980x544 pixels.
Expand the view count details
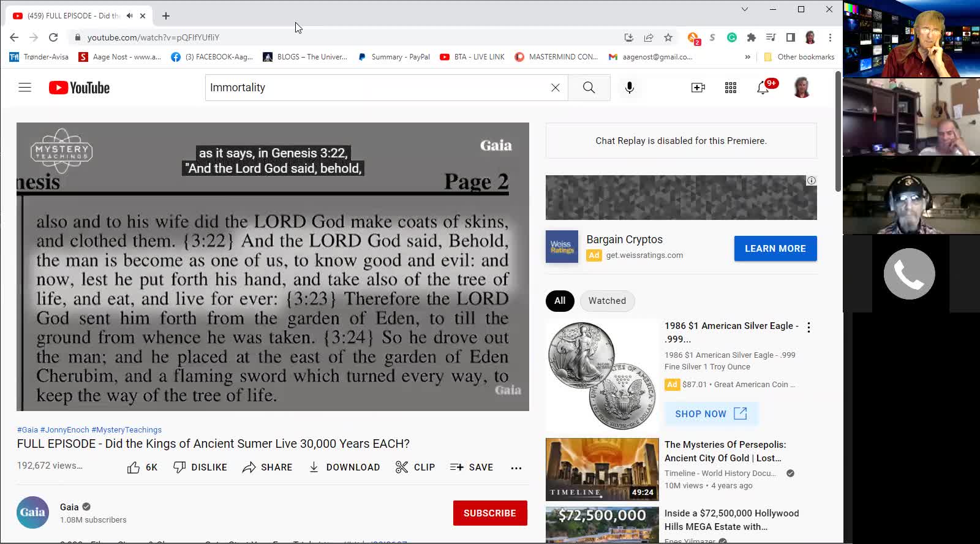[50, 466]
